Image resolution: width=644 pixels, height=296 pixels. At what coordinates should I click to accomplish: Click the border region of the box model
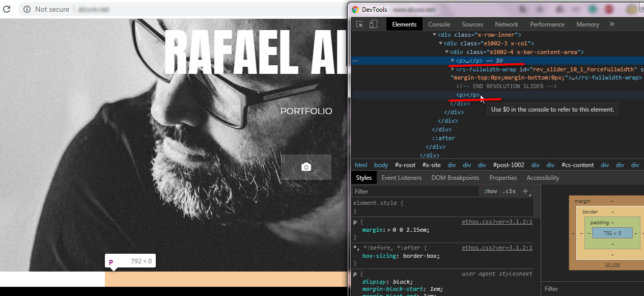coord(590,212)
